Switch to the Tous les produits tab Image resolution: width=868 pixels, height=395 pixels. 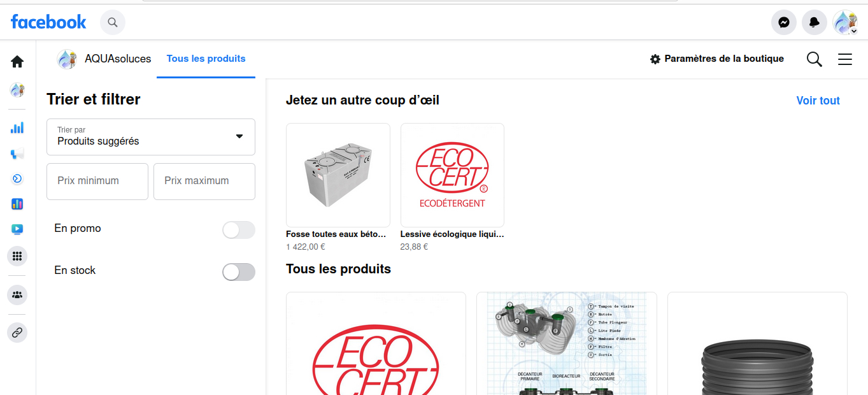[x=206, y=58]
